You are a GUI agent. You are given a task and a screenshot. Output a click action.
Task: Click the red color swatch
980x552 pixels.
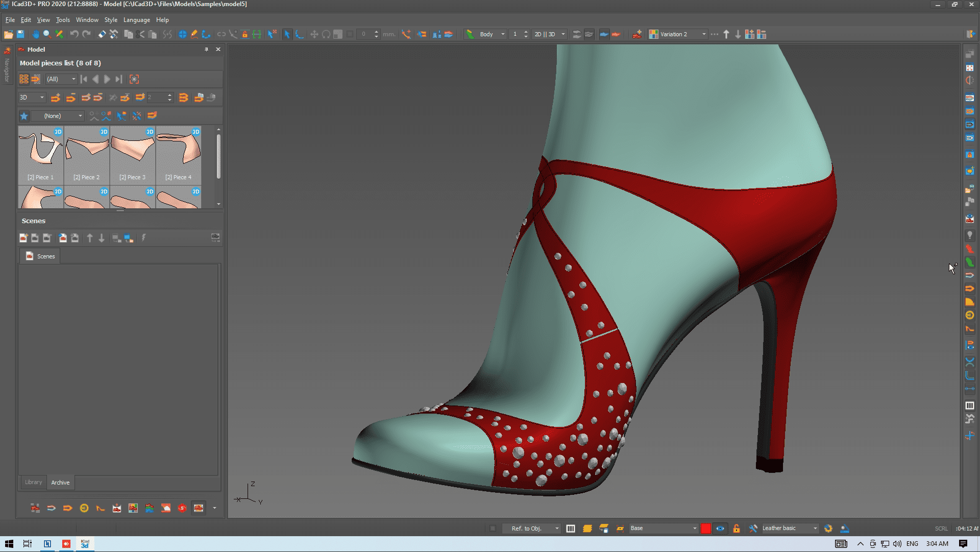[x=706, y=529]
